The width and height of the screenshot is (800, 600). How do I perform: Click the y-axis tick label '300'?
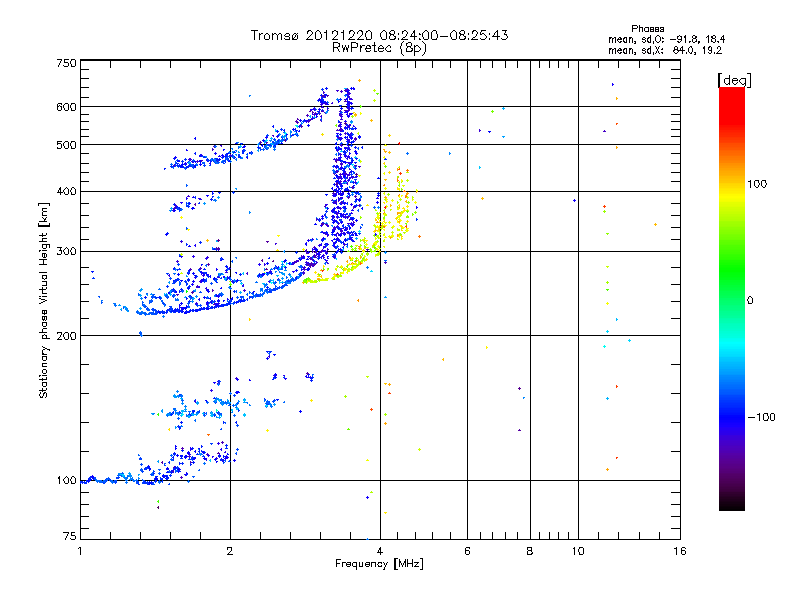coord(66,252)
